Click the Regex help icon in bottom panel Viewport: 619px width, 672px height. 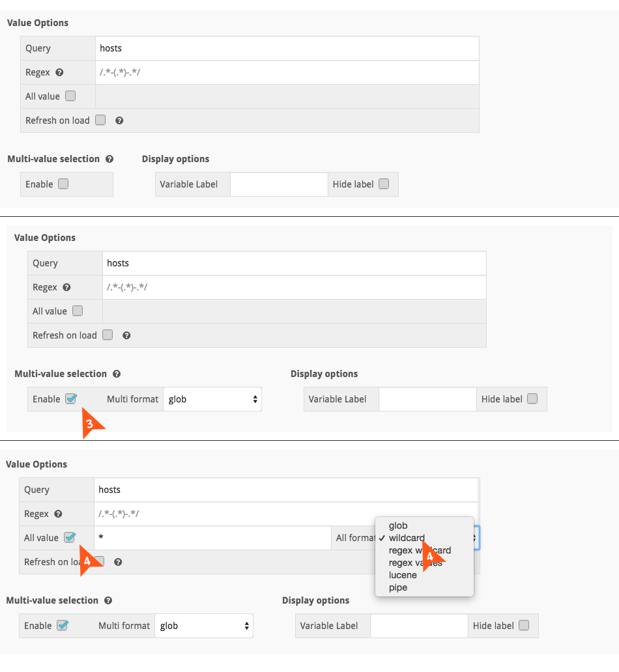58,514
